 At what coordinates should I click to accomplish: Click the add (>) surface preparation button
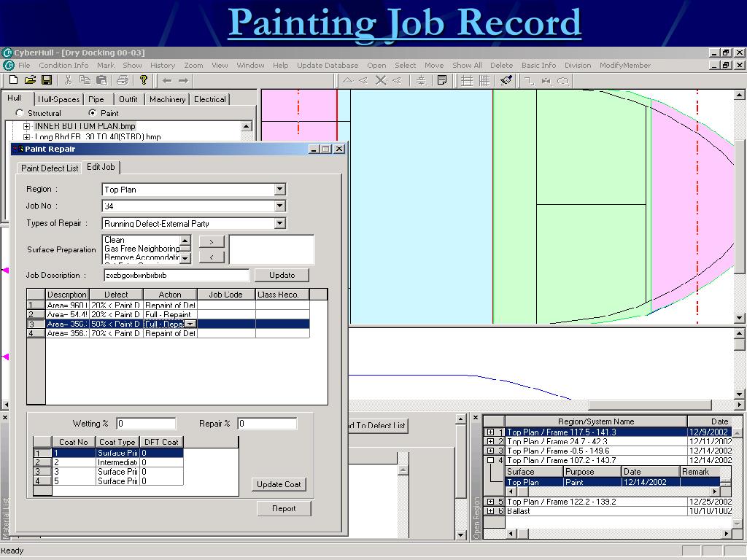(x=212, y=242)
